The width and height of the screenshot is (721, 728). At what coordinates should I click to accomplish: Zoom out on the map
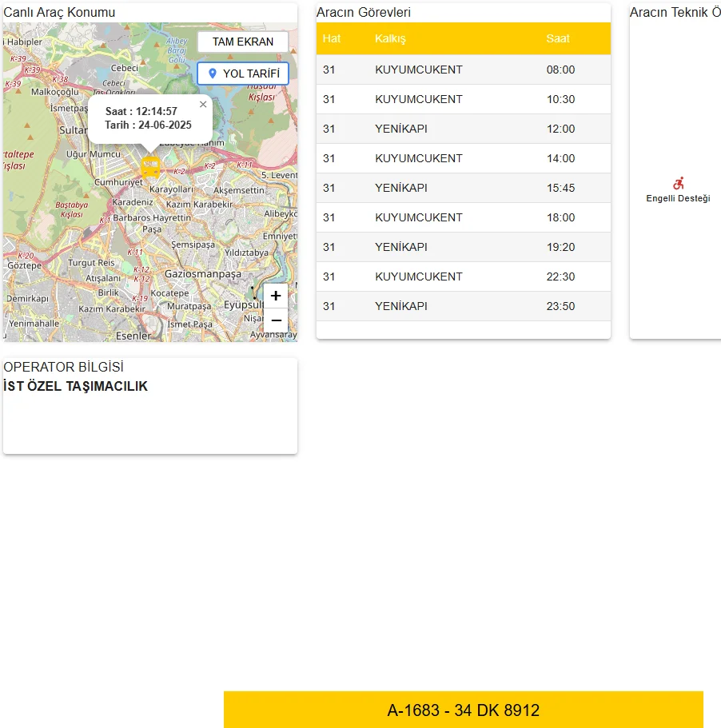click(x=276, y=320)
